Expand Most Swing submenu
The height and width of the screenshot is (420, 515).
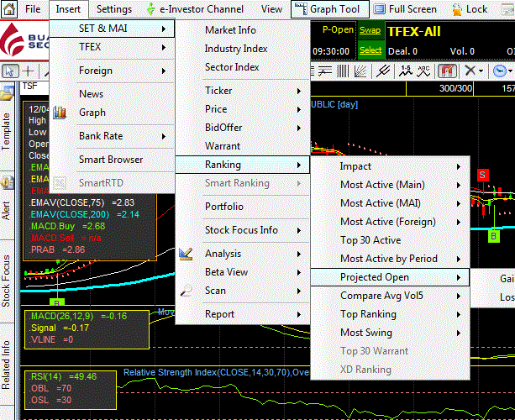[x=390, y=333]
